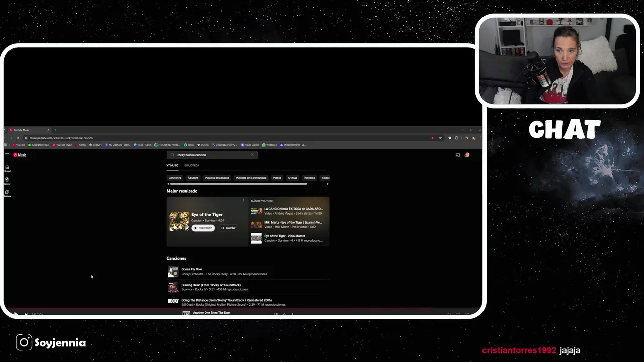Click Another One Bites The Dust title
This screenshot has width=644, height=362.
point(212,313)
